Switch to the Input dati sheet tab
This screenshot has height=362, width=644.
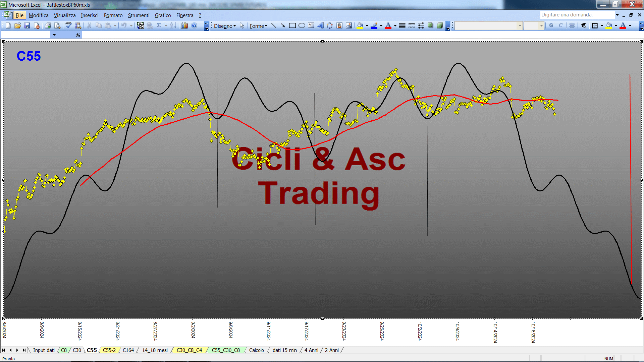44,350
